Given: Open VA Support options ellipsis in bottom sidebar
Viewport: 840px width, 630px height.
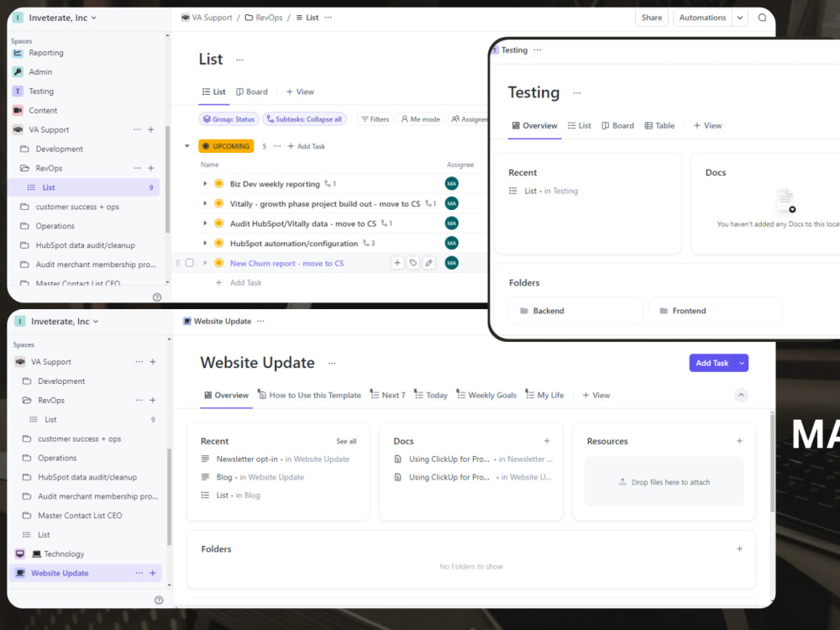Looking at the screenshot, I should [x=139, y=361].
